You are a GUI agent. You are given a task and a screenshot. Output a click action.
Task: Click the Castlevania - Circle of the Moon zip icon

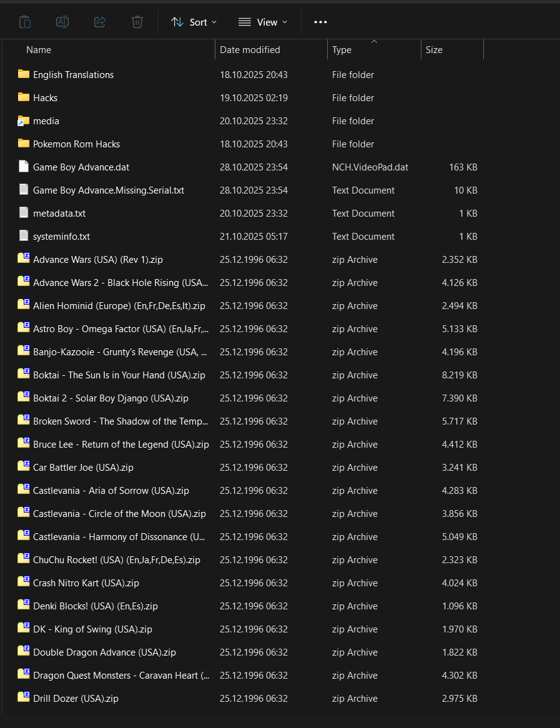pyautogui.click(x=24, y=513)
